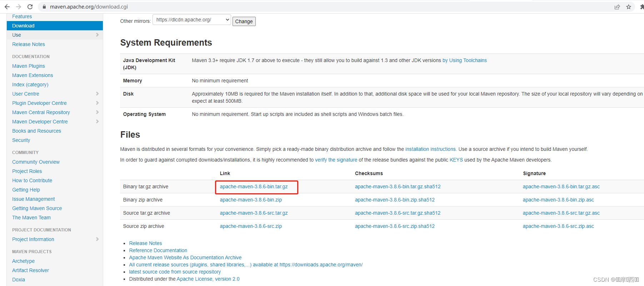Open apache-maven-3.8.6-bin.zip.asc signature
Screen dimensions: 644x286
(x=558, y=200)
